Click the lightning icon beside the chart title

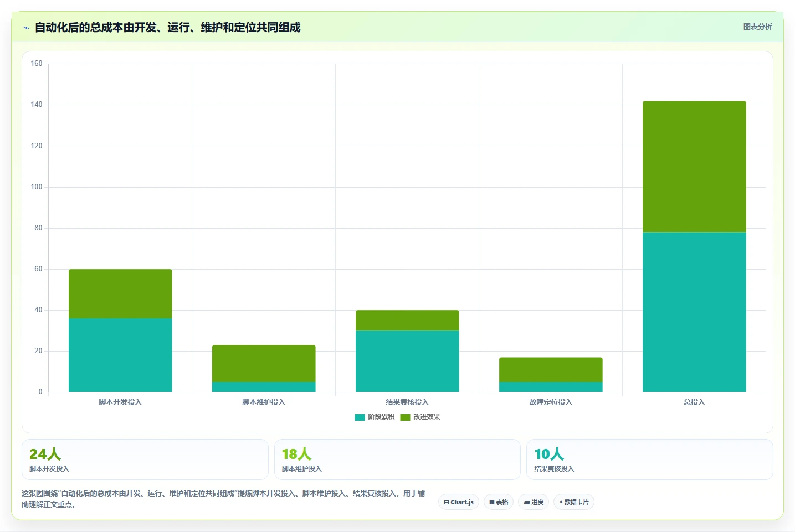26,28
